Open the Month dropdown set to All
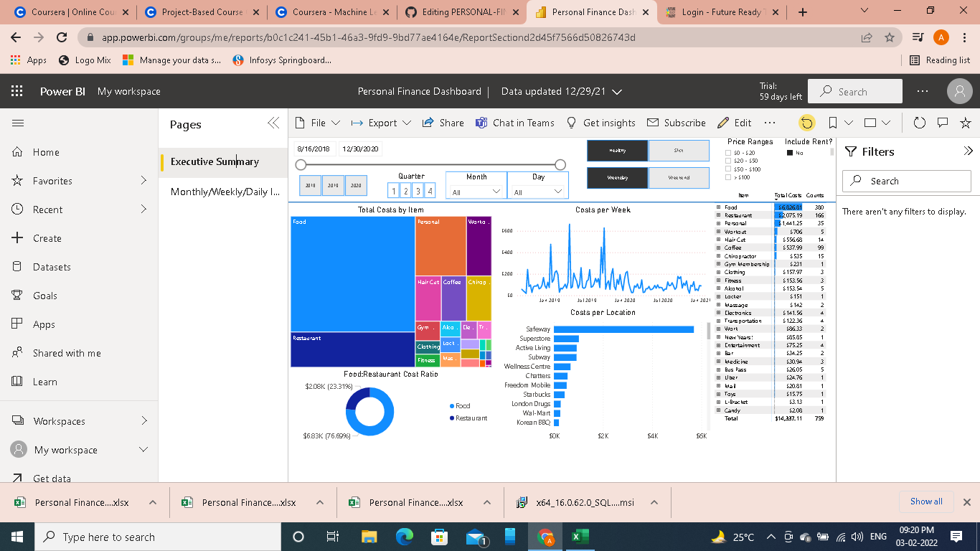Screen dimensions: 980x551 [476, 192]
